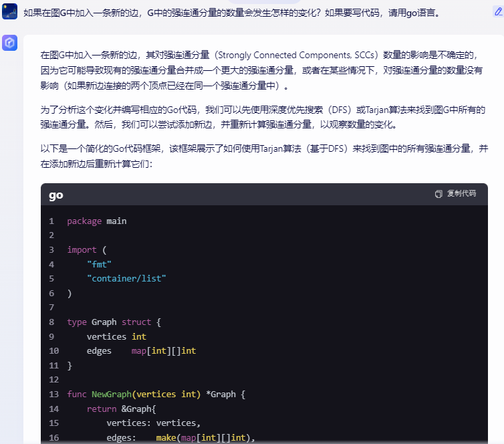Click the "fmt" import string
This screenshot has width=504, height=444.
pyautogui.click(x=99, y=264)
